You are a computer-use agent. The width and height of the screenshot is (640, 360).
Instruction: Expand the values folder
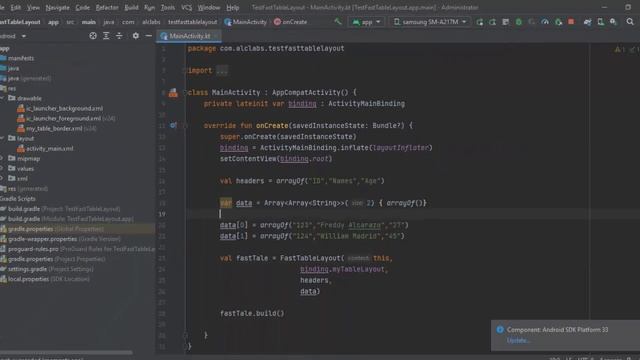click(2, 168)
